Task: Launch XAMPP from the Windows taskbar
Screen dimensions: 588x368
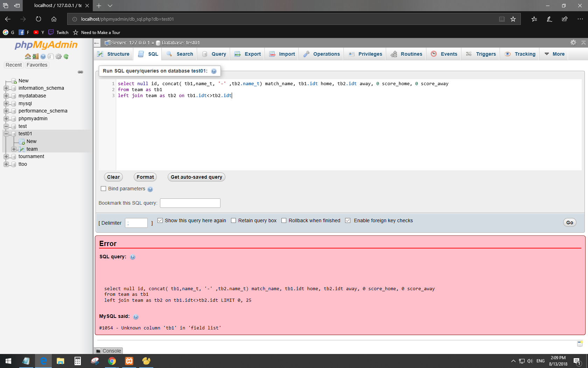Action: tap(129, 361)
